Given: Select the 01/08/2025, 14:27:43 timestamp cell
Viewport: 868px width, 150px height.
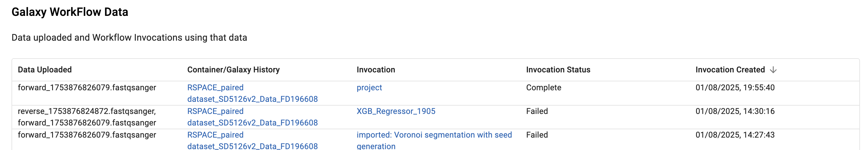Looking at the screenshot, I should coord(735,135).
